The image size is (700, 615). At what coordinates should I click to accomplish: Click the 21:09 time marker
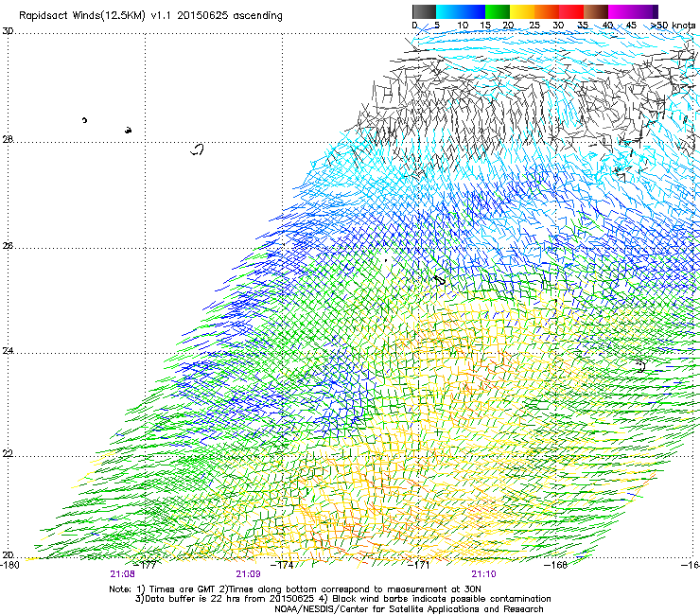tap(248, 574)
